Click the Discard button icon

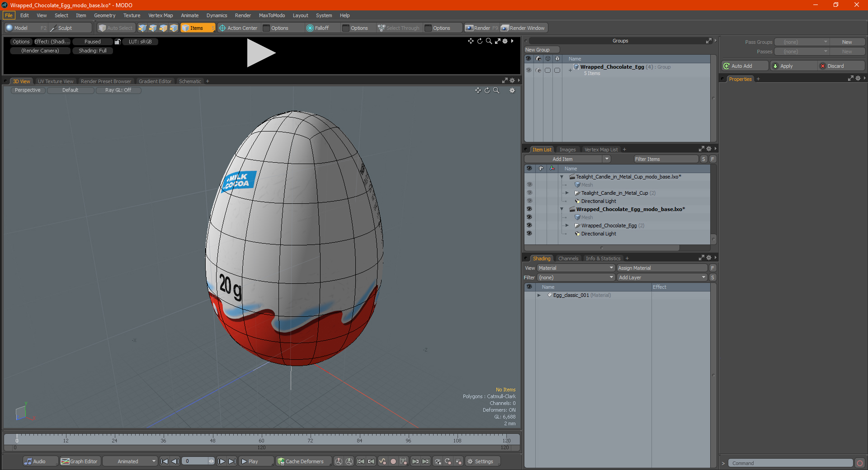[x=823, y=66]
